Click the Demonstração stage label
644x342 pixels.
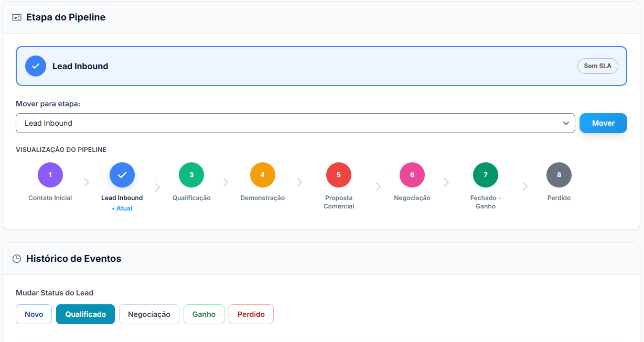pyautogui.click(x=263, y=198)
